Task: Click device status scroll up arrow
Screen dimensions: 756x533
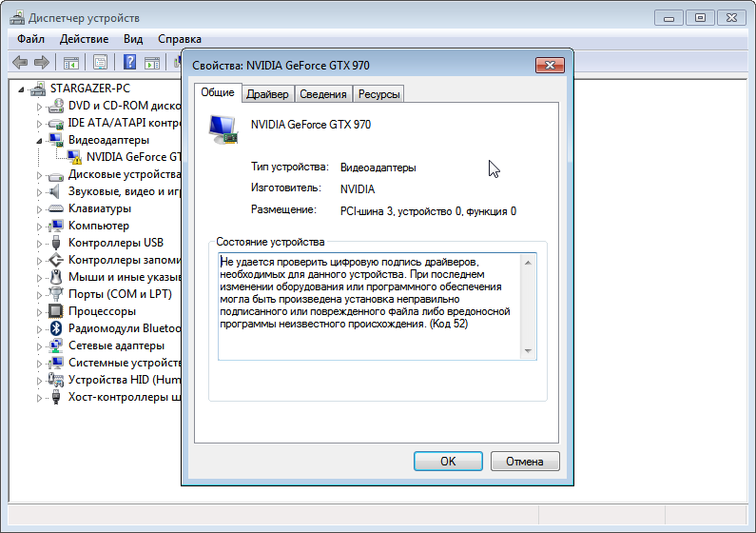Action: point(528,263)
